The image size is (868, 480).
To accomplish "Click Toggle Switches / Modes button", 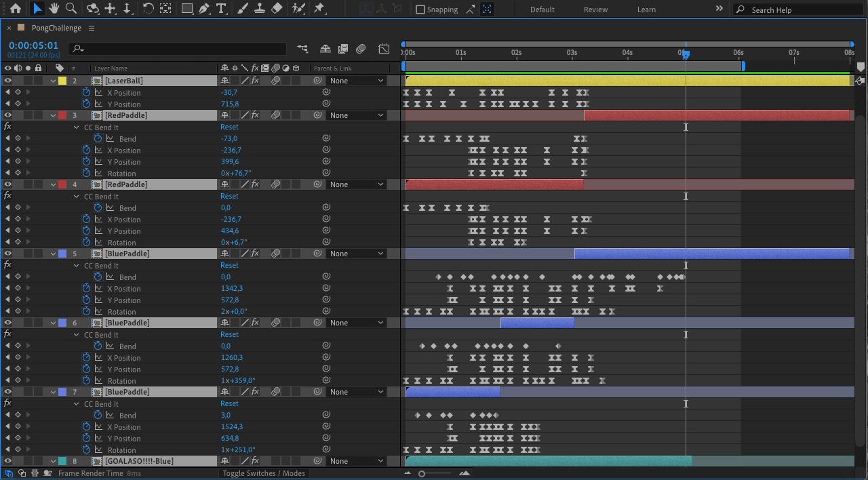I will 264,473.
